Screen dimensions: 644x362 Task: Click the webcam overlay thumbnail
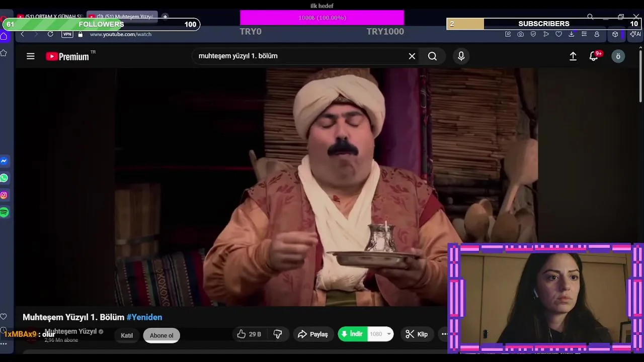coord(545,298)
